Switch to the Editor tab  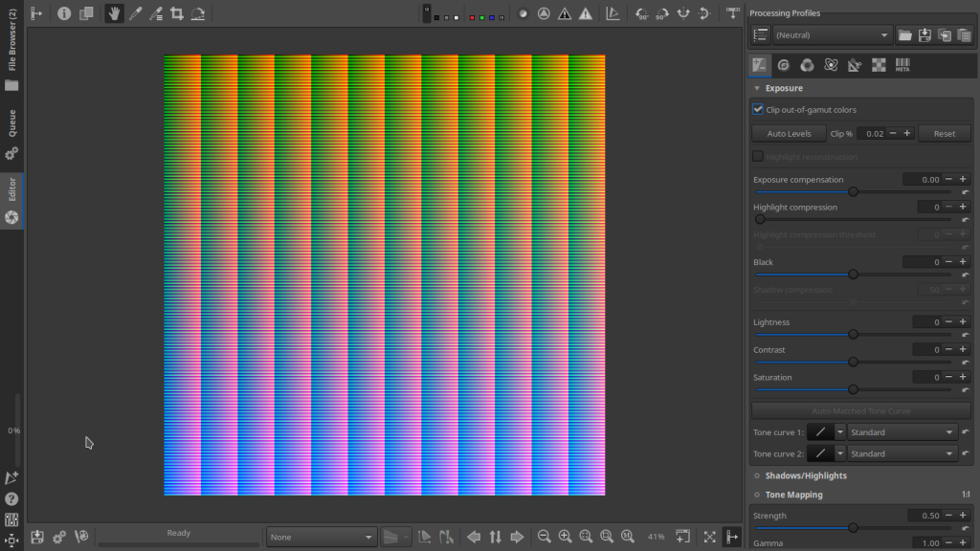(11, 201)
